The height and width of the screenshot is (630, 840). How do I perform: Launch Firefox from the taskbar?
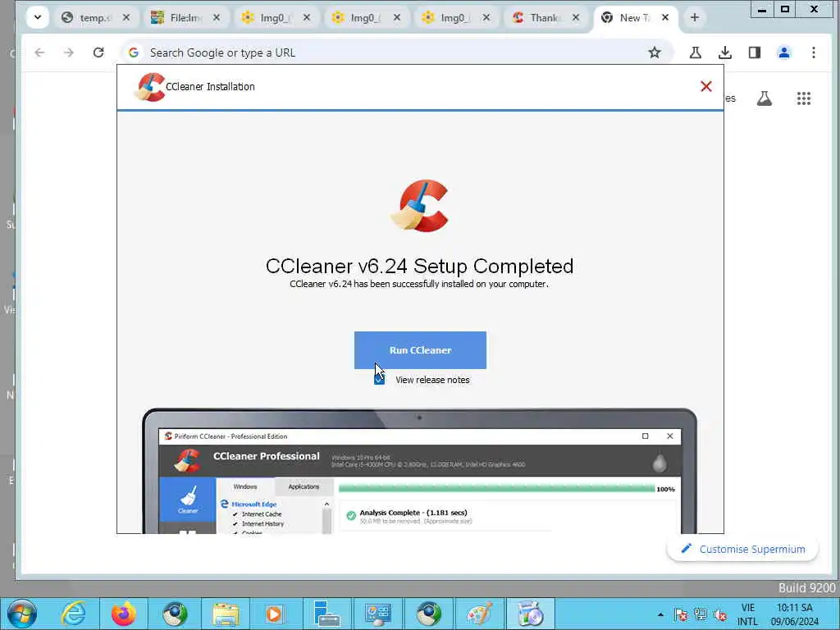tap(124, 614)
